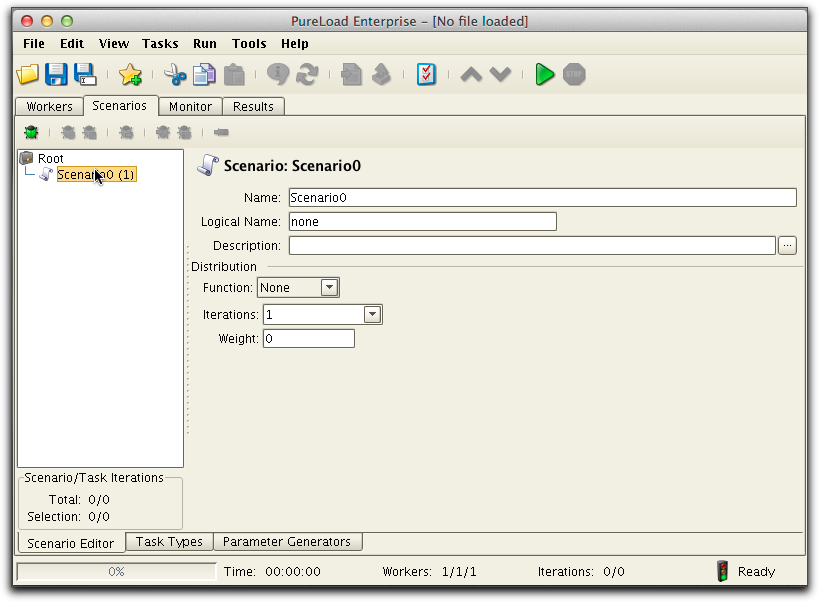
Task: Open the File menu
Action: (x=34, y=43)
